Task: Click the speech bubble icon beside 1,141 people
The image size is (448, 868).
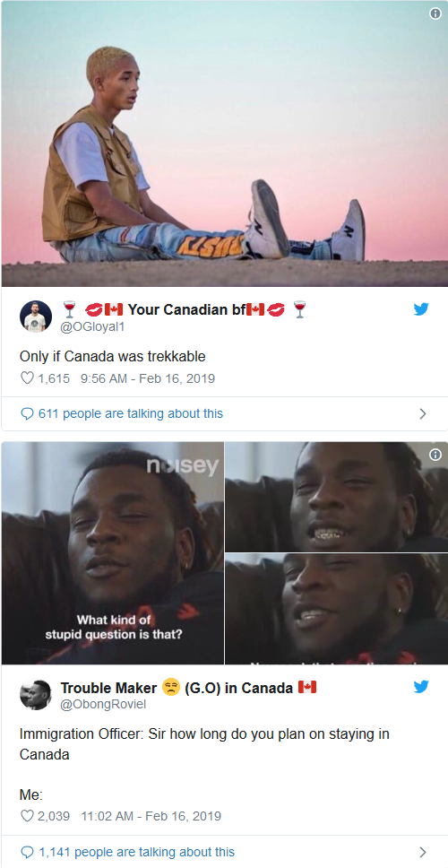Action: pos(27,851)
